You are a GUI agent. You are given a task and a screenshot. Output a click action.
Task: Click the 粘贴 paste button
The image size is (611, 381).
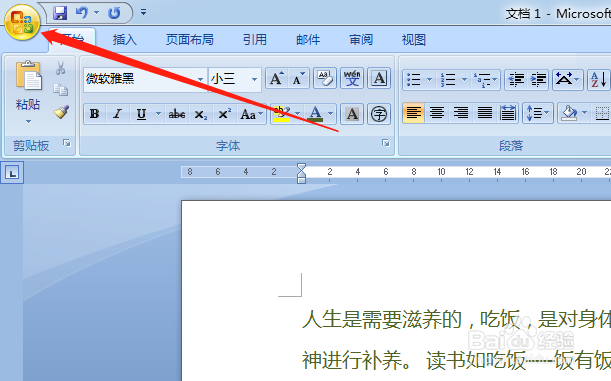coord(28,76)
